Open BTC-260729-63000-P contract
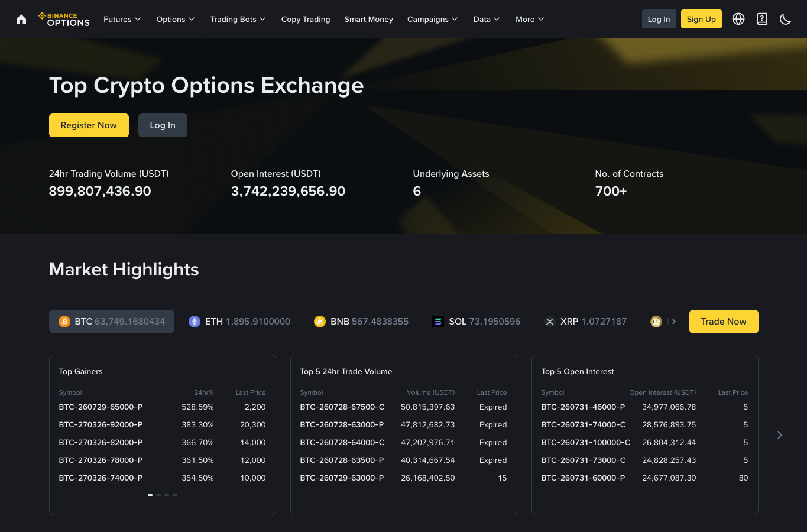The width and height of the screenshot is (807, 532). [342, 478]
